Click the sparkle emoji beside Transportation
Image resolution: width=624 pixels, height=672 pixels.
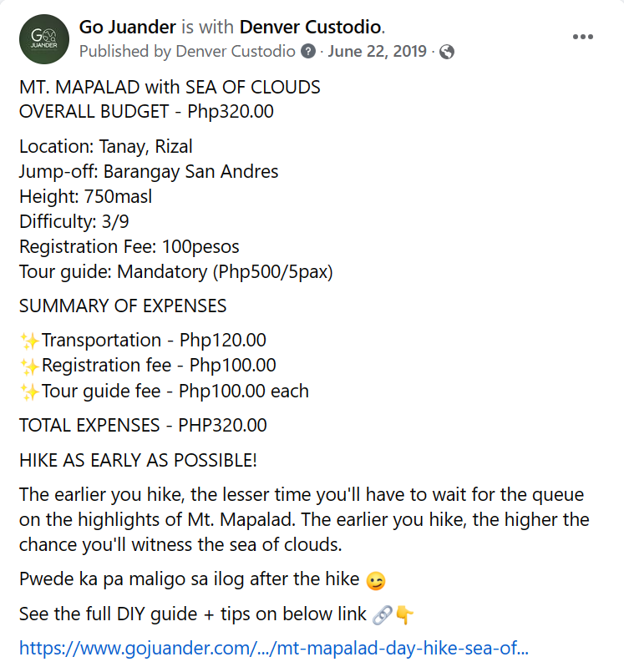pyautogui.click(x=29, y=341)
